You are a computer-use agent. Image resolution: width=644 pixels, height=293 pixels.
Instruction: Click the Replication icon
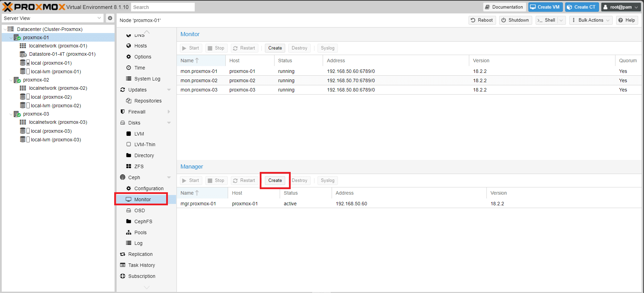pyautogui.click(x=122, y=254)
